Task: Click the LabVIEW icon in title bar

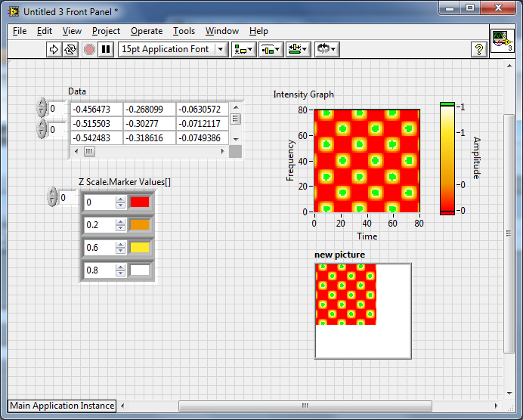Action: [x=14, y=11]
